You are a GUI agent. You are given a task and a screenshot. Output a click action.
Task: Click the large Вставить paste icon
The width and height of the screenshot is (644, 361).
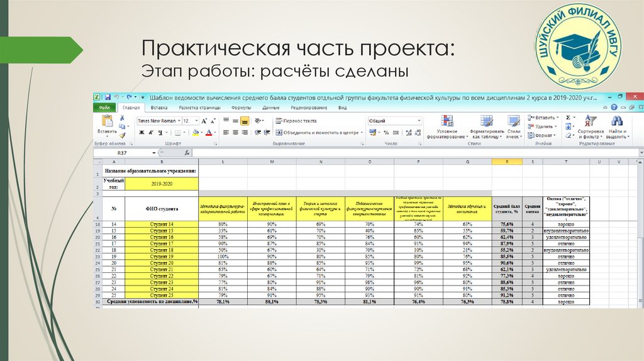107,121
